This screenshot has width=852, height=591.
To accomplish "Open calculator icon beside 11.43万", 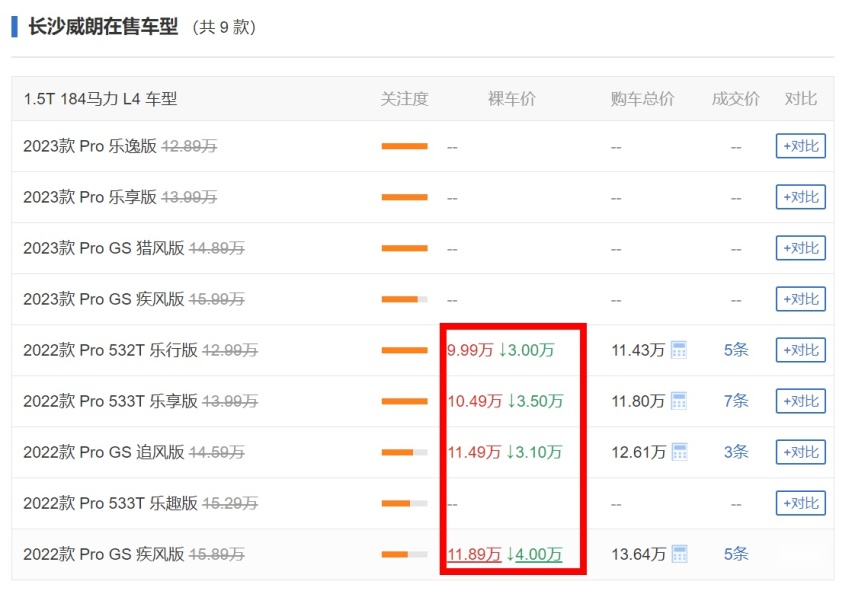I will click(679, 350).
